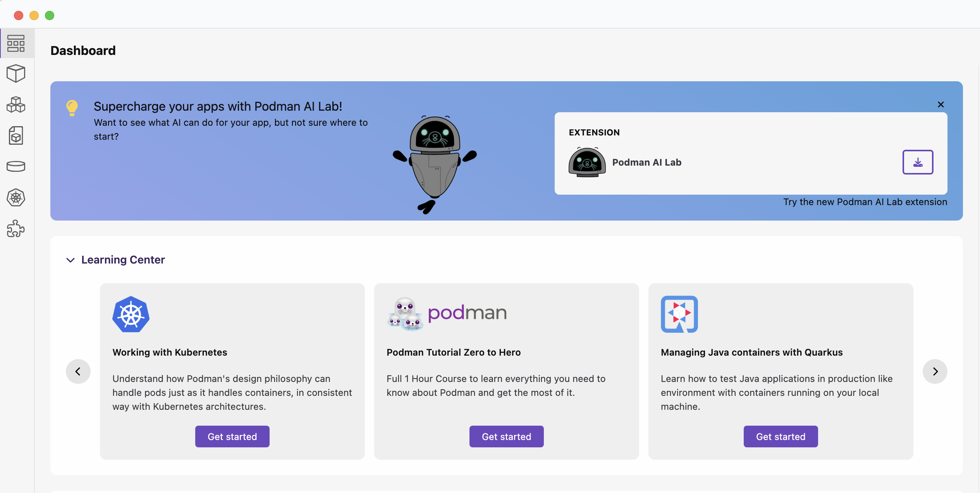Open the Containers sidebar icon
980x493 pixels.
(x=16, y=74)
